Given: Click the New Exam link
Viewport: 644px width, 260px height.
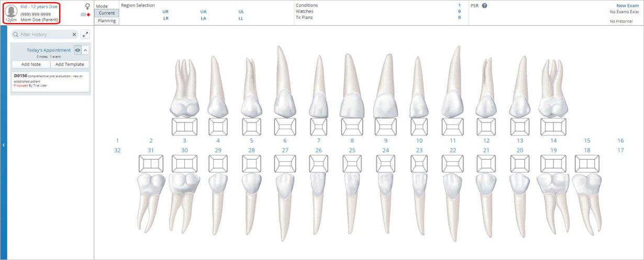Looking at the screenshot, I should click(x=627, y=6).
